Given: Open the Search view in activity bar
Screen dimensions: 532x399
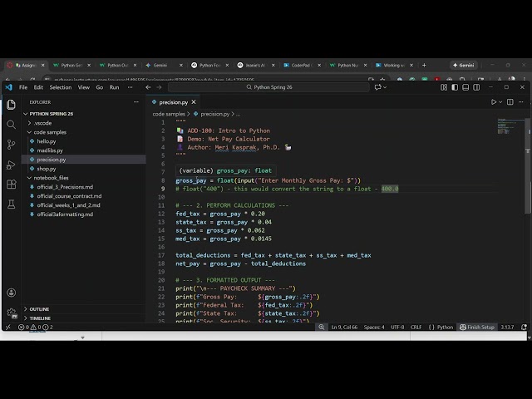Looking at the screenshot, I should click(11, 124).
